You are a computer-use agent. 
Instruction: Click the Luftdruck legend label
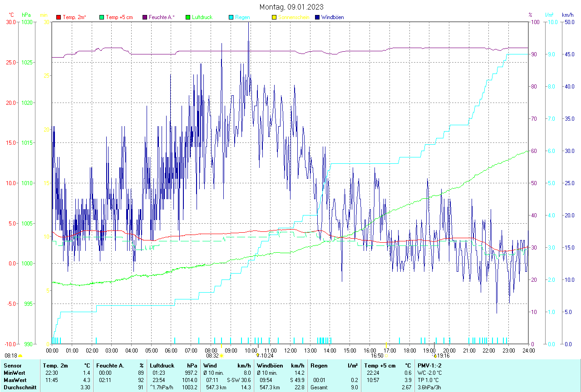[x=202, y=17]
